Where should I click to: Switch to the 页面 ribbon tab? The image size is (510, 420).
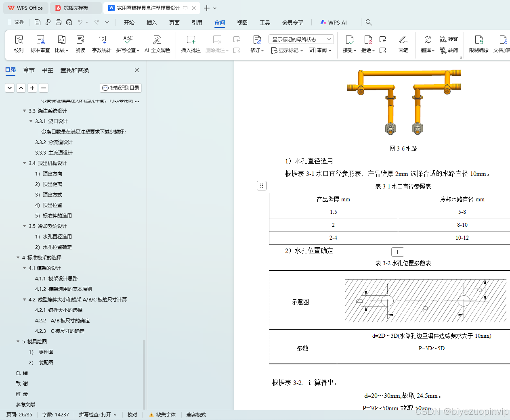(174, 23)
